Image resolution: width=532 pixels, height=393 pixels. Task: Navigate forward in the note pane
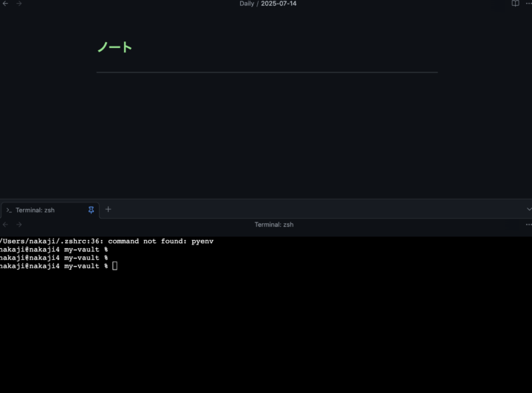coord(19,4)
